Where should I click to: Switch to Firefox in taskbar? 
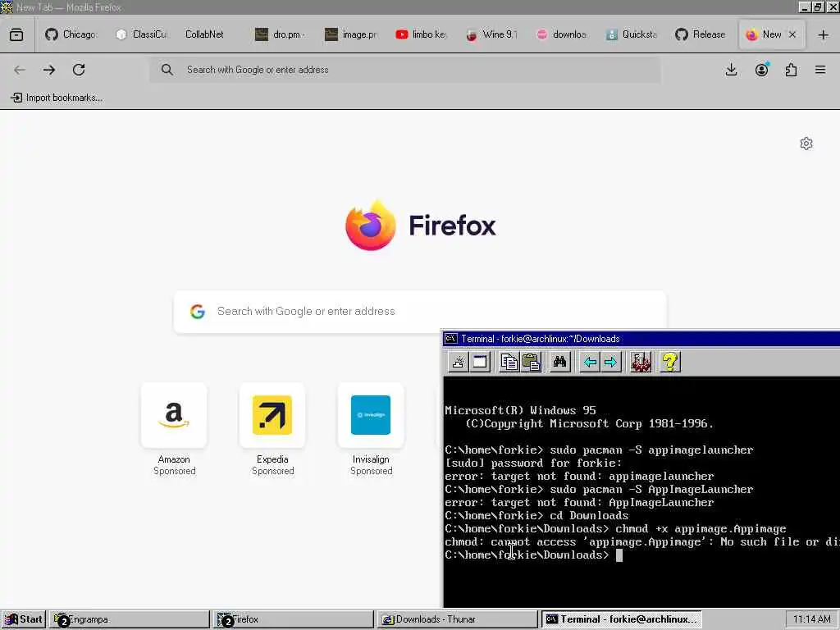coord(293,619)
